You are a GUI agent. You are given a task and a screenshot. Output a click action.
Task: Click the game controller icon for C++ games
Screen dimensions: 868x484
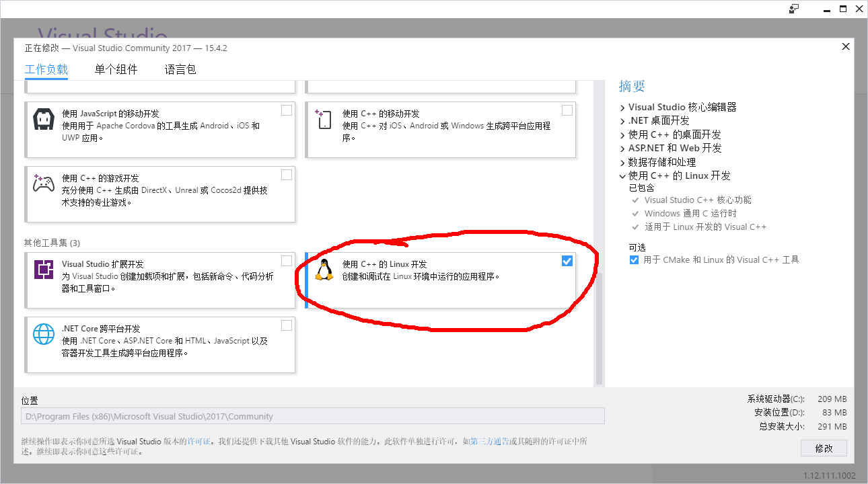click(44, 184)
